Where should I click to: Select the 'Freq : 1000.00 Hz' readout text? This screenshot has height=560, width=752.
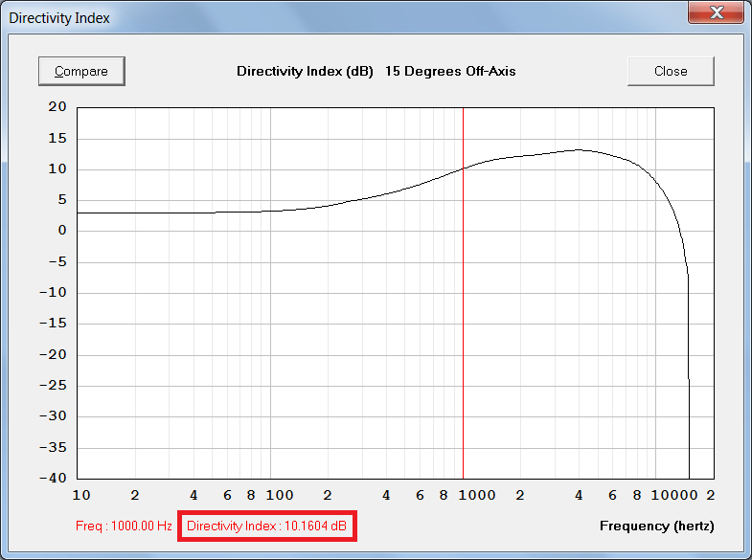tap(124, 526)
